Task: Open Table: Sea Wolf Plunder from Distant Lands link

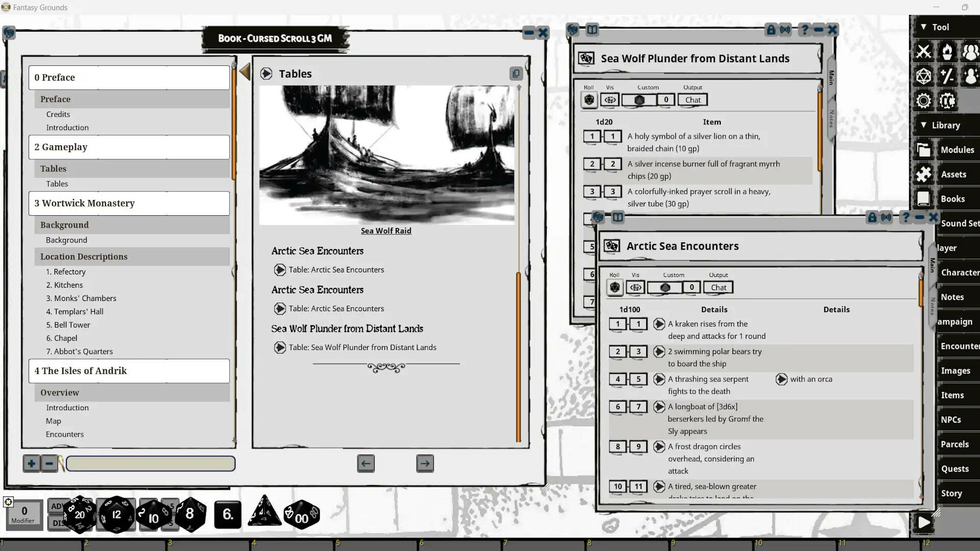Action: click(x=280, y=347)
